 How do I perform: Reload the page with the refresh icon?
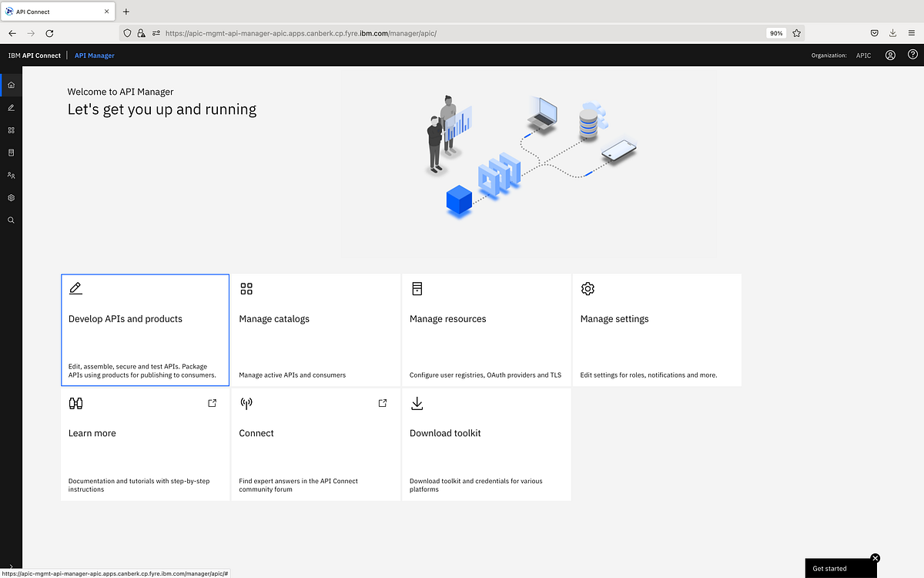(x=49, y=33)
